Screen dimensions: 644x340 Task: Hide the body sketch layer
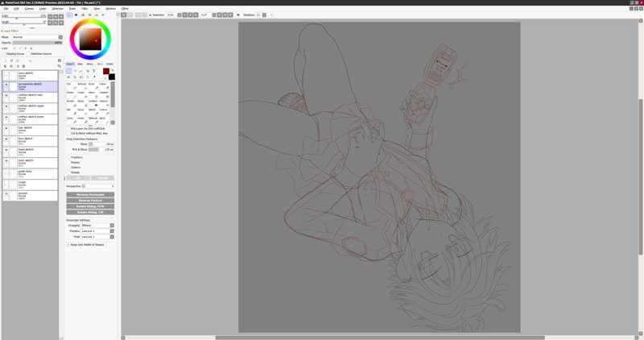[x=6, y=161]
